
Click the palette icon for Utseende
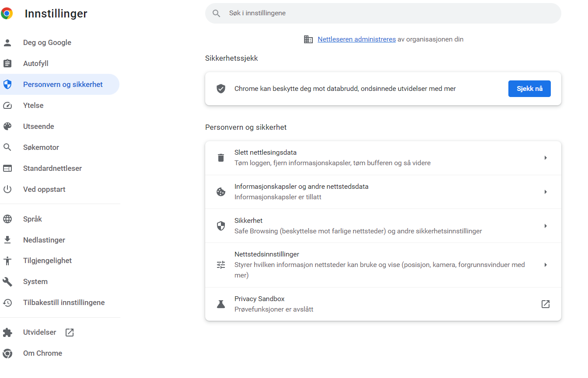[x=7, y=127]
